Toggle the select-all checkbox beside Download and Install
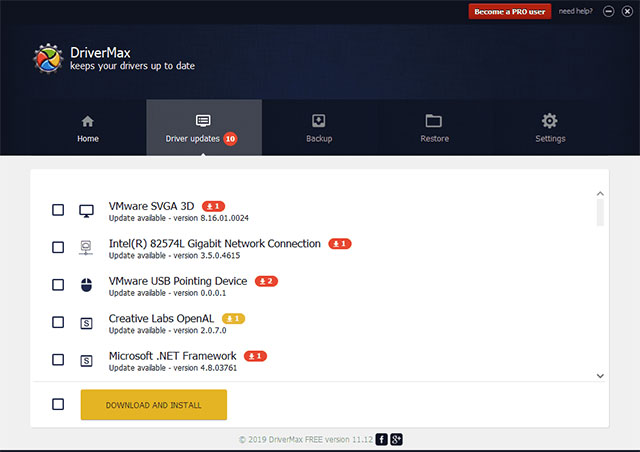The width and height of the screenshot is (640, 452). (x=58, y=404)
